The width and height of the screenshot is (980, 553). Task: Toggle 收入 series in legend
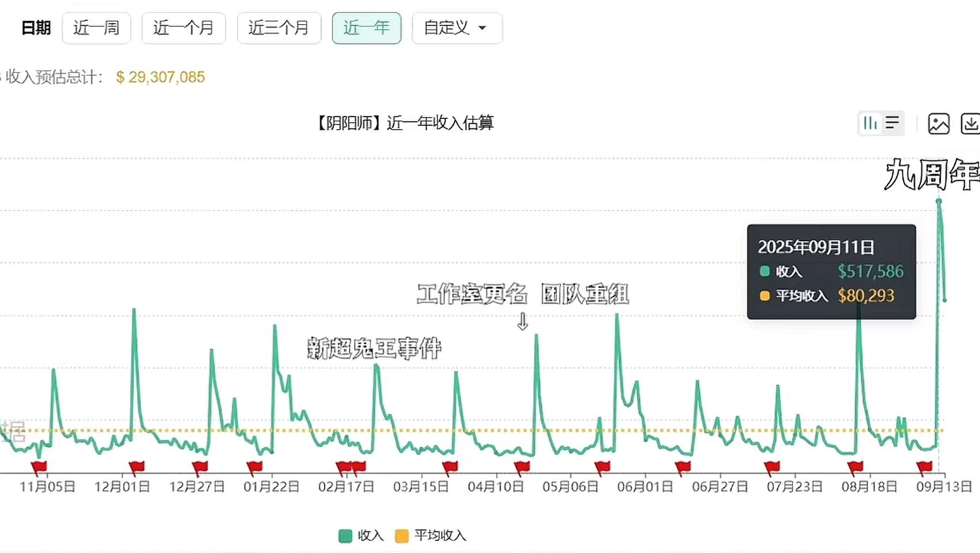(361, 536)
